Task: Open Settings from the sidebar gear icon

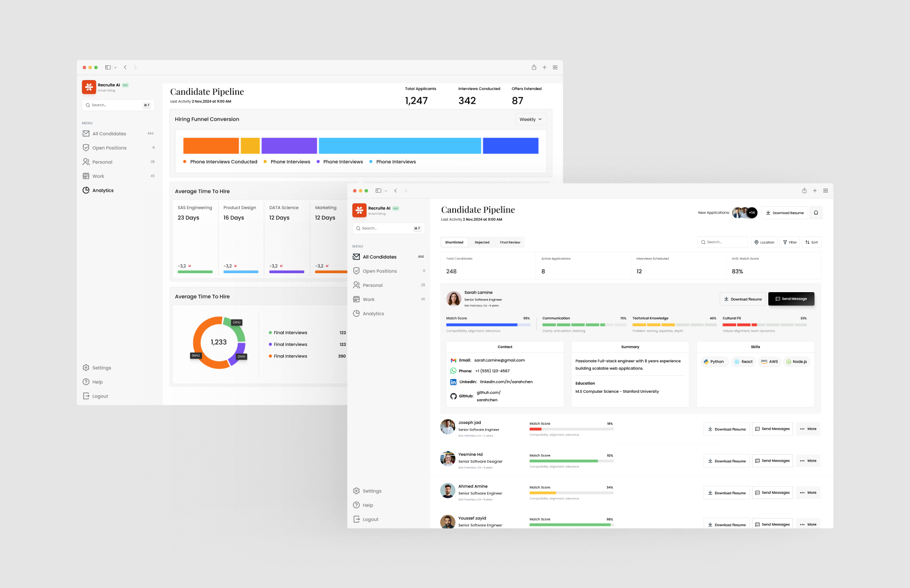Action: [357, 491]
